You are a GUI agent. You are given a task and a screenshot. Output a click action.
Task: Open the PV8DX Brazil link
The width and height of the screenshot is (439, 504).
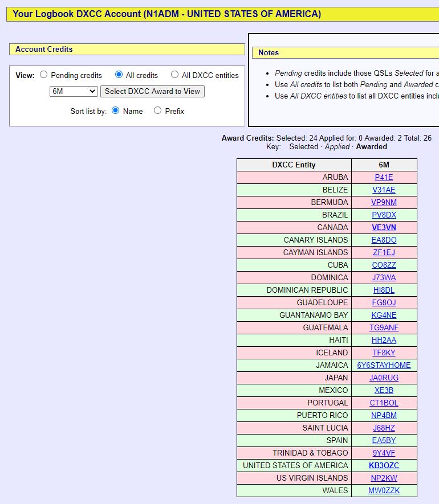(384, 215)
